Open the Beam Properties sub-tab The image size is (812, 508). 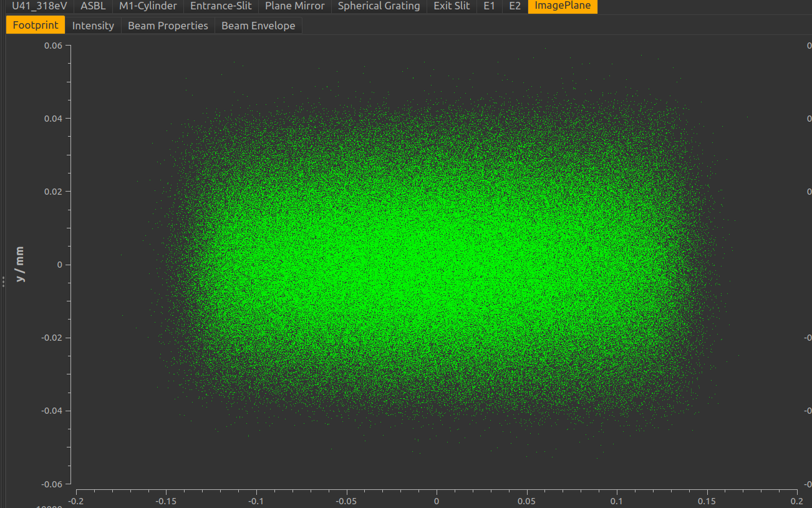pyautogui.click(x=168, y=26)
